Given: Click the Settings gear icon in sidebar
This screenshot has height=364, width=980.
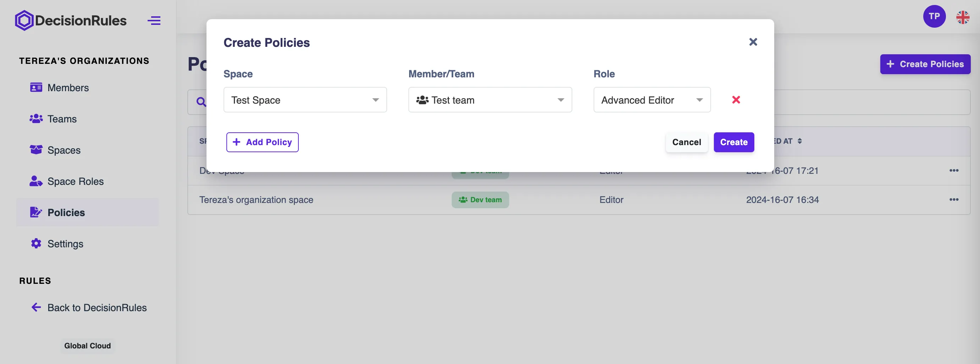Looking at the screenshot, I should coord(36,243).
